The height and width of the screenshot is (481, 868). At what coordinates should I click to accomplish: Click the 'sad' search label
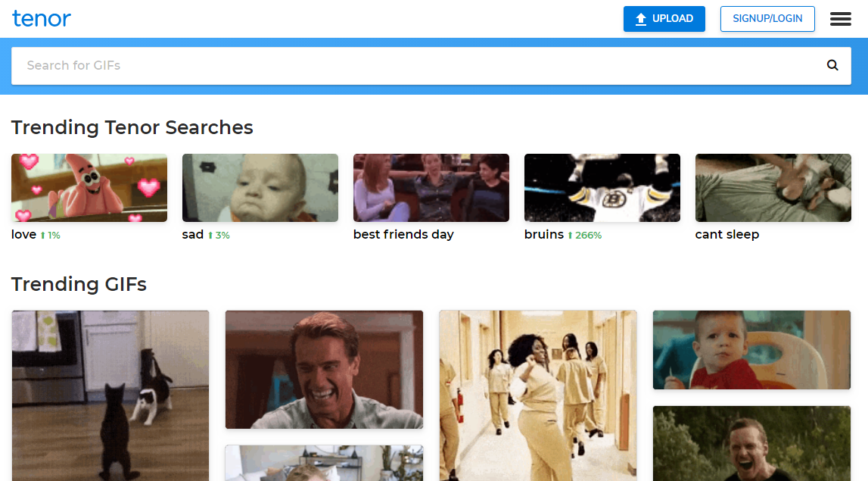point(193,234)
